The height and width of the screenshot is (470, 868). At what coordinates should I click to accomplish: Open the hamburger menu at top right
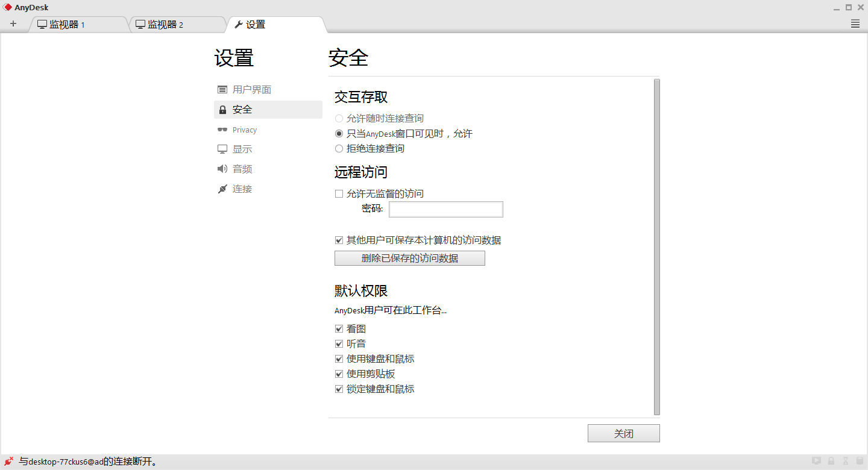[855, 23]
